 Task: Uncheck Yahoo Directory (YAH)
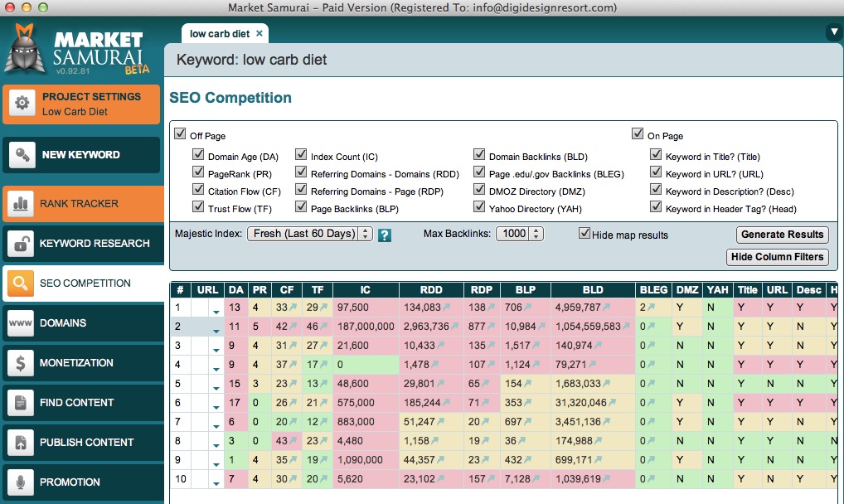(x=479, y=206)
